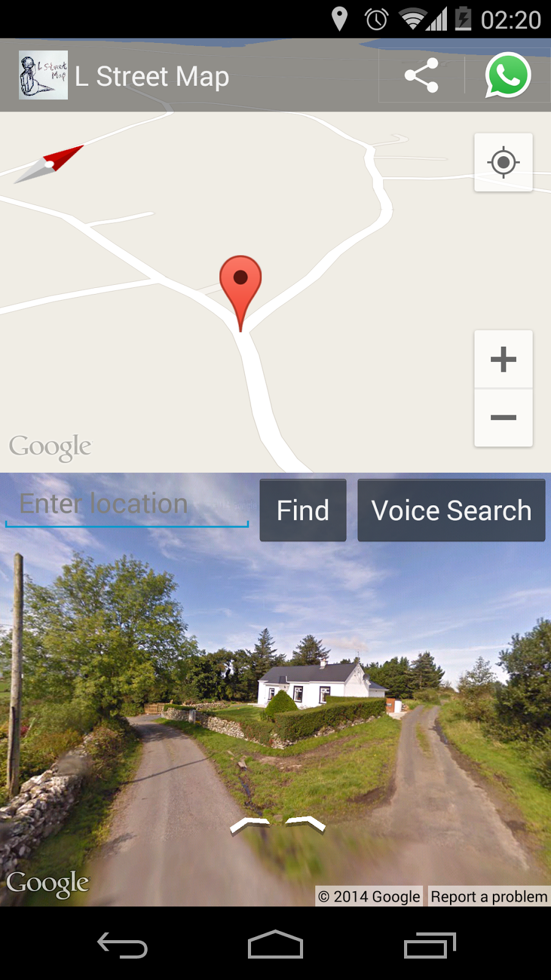Open WhatsApp sharing icon
The image size is (551, 980).
tap(508, 75)
